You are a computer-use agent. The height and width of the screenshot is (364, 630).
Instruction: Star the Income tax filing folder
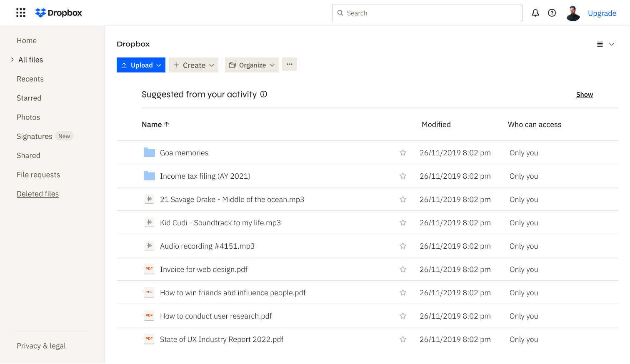403,176
